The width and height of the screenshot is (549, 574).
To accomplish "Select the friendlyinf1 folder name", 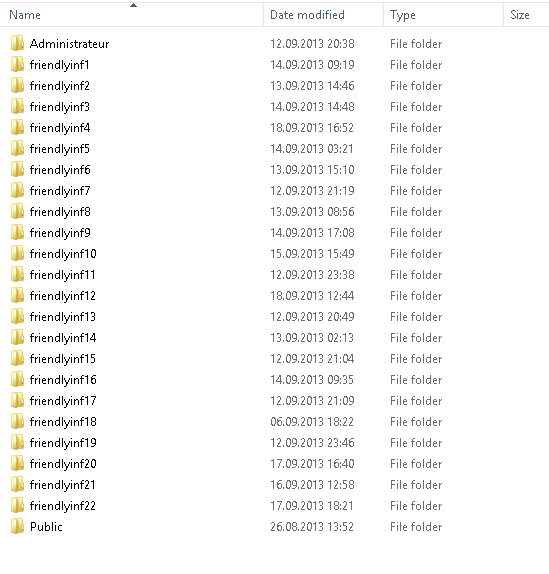I will pyautogui.click(x=60, y=65).
